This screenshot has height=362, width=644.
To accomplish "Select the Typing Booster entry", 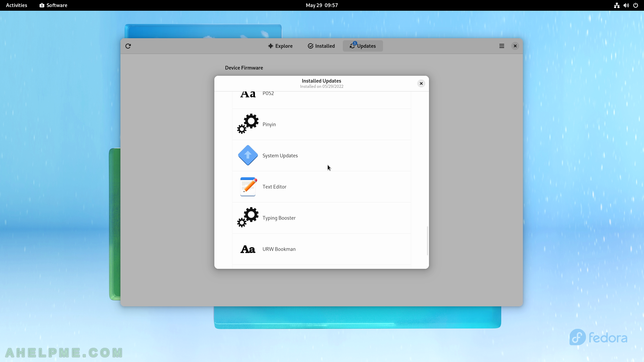I will pos(321,218).
